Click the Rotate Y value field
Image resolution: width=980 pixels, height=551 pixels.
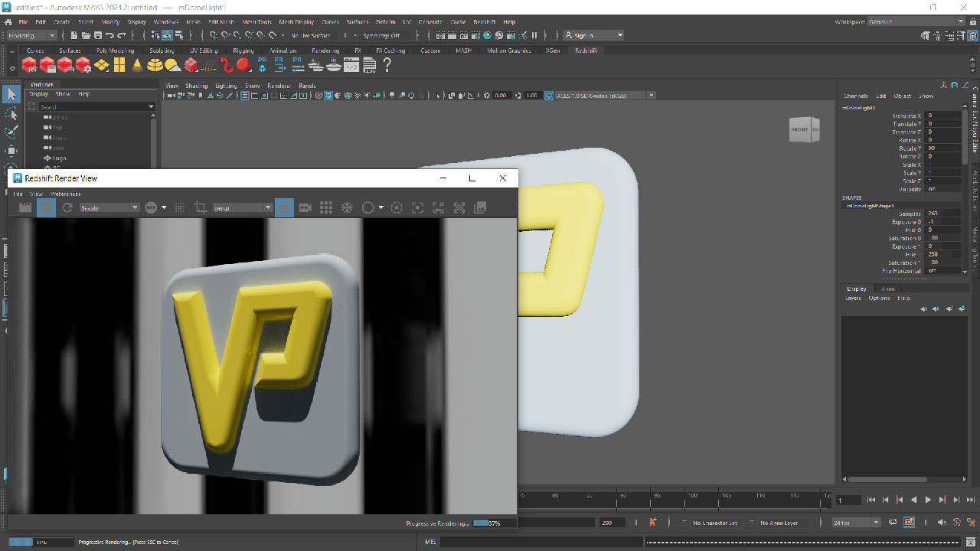pyautogui.click(x=943, y=148)
